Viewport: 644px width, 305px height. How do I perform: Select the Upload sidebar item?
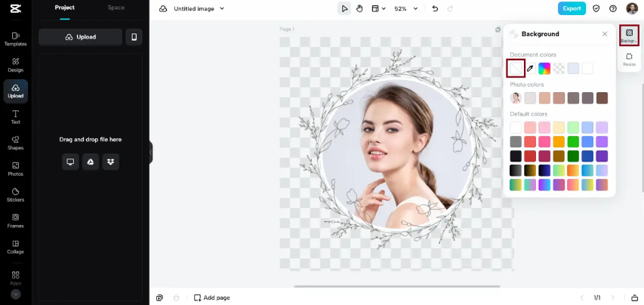(16, 91)
